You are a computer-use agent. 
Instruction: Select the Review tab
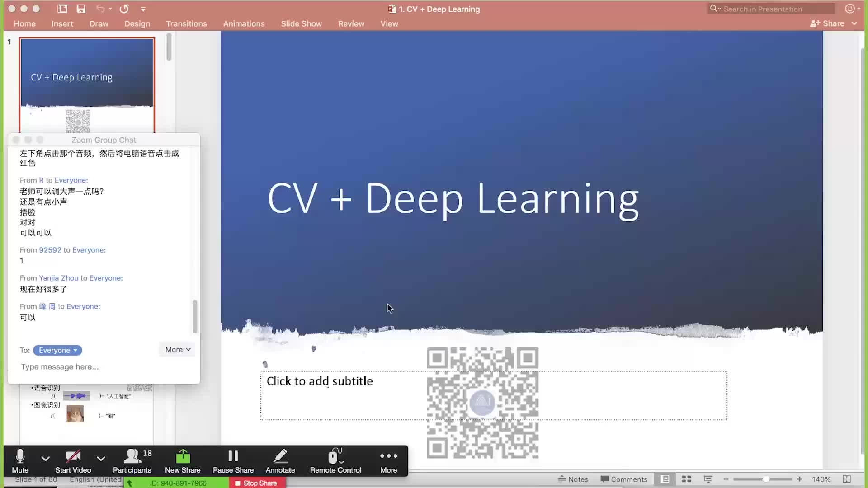351,23
